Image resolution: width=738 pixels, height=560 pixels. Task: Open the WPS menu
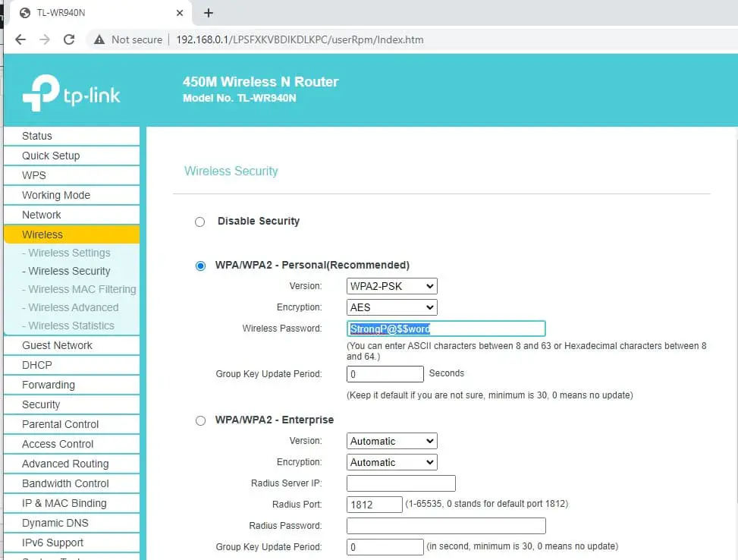tap(71, 176)
